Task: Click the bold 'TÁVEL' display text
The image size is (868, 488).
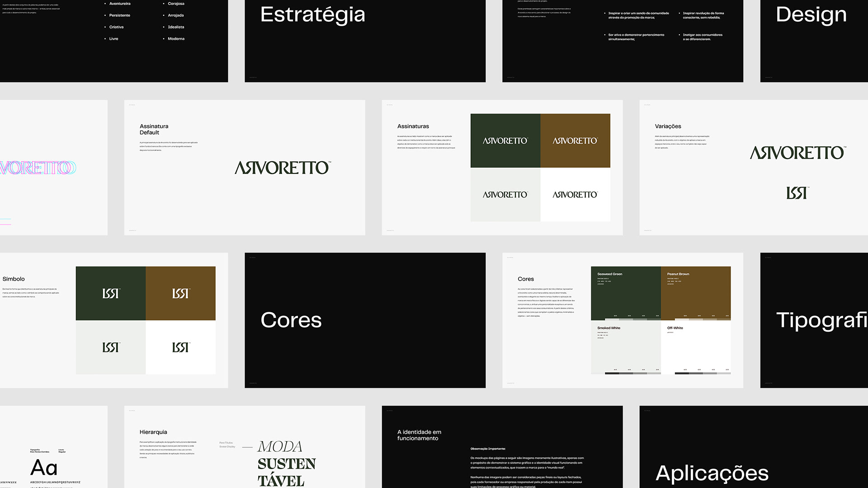Action: (281, 481)
